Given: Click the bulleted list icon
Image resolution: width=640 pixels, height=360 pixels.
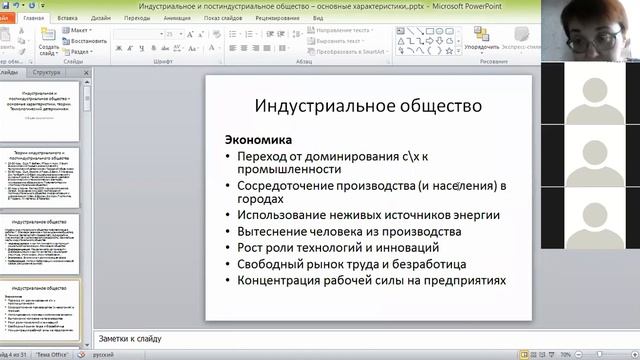Looking at the screenshot, I should tap(234, 34).
